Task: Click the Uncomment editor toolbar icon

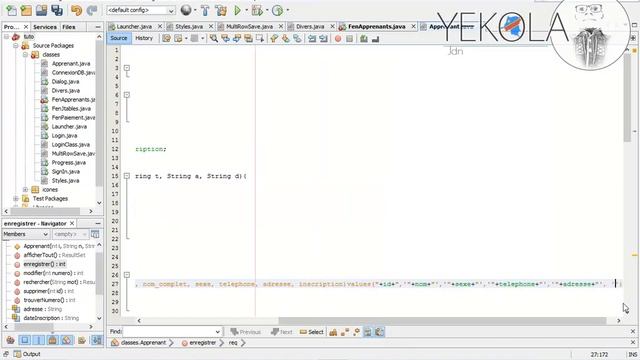Action: tap(375, 38)
